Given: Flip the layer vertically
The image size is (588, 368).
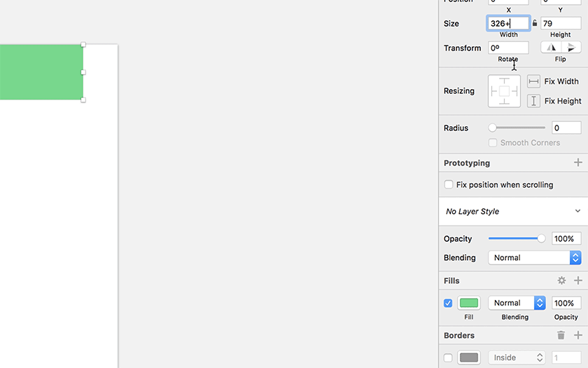Looking at the screenshot, I should pos(571,48).
